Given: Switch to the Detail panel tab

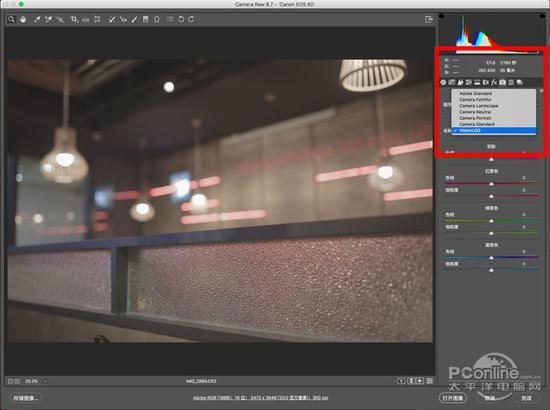Looking at the screenshot, I should [x=460, y=82].
